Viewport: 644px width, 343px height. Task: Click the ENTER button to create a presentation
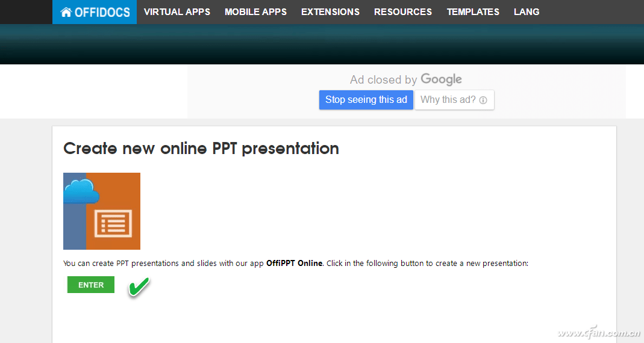pos(91,285)
